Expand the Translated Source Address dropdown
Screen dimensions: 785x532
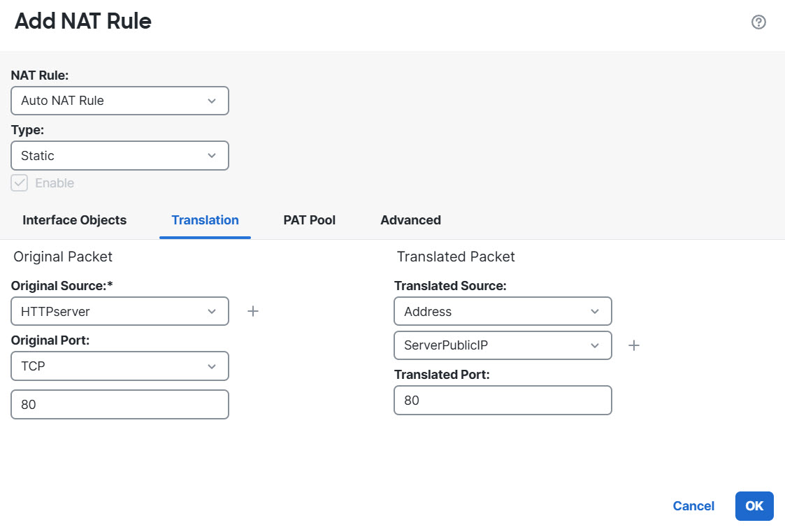click(503, 311)
